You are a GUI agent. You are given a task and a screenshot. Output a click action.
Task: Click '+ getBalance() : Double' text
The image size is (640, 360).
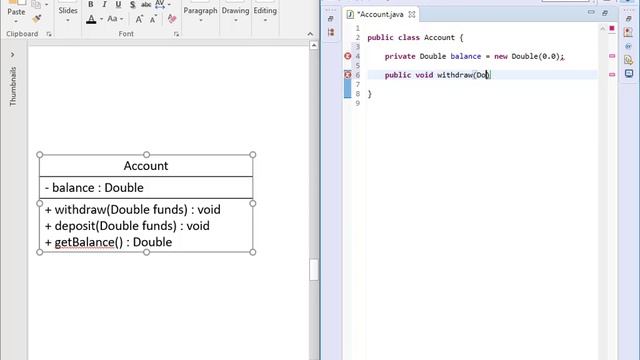(x=108, y=242)
